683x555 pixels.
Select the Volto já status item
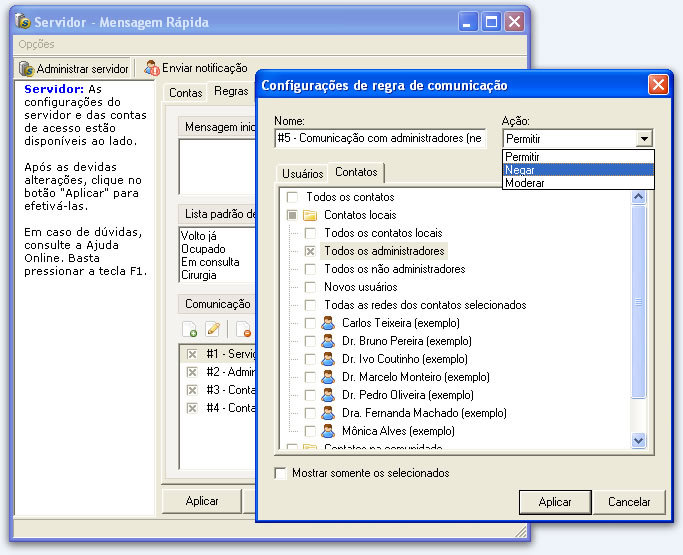point(199,236)
